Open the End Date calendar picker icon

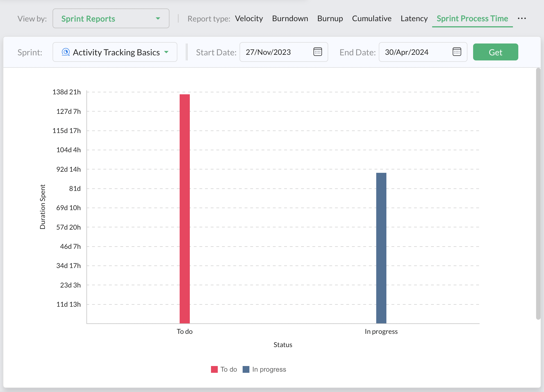(457, 52)
